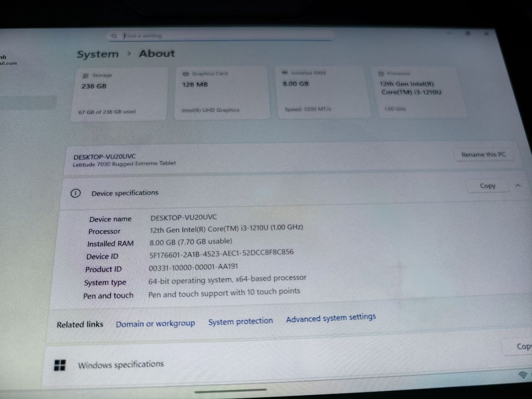Viewport: 532px width, 399px height.
Task: Open the Domain or workgroup link
Action: pyautogui.click(x=155, y=324)
